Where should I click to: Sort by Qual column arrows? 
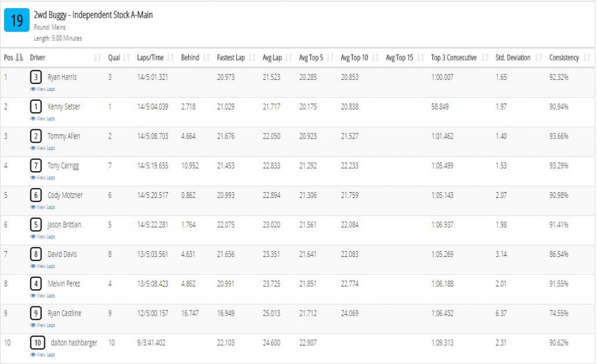127,58
